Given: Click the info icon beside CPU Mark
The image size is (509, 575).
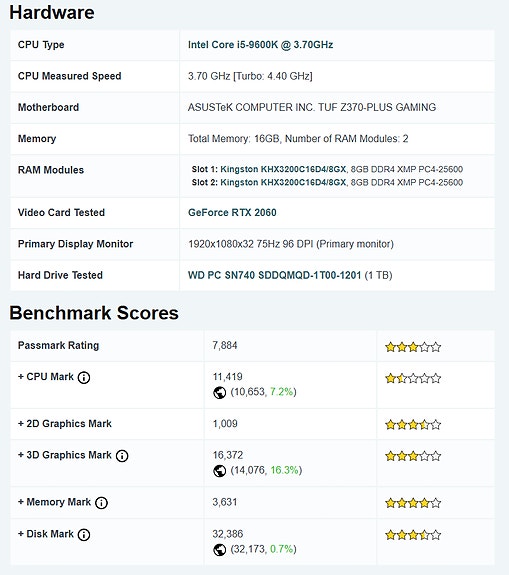Looking at the screenshot, I should 84,377.
